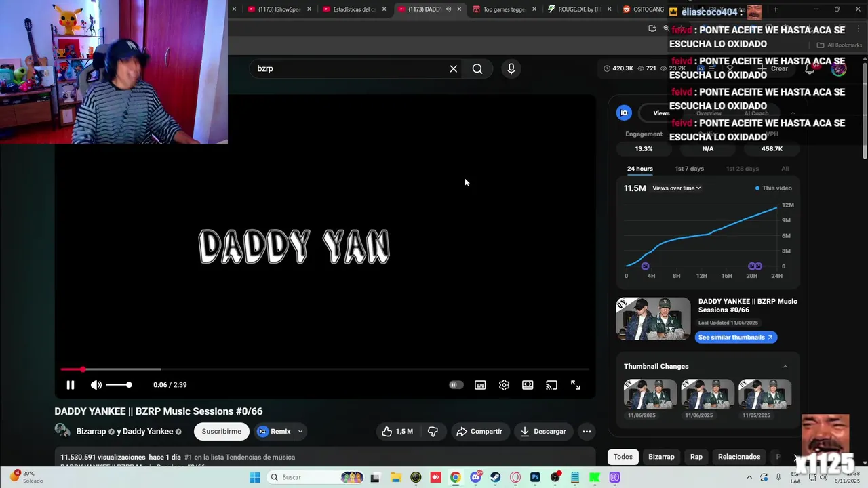Image resolution: width=868 pixels, height=488 pixels.
Task: Open Discord from the taskbar
Action: (x=475, y=477)
